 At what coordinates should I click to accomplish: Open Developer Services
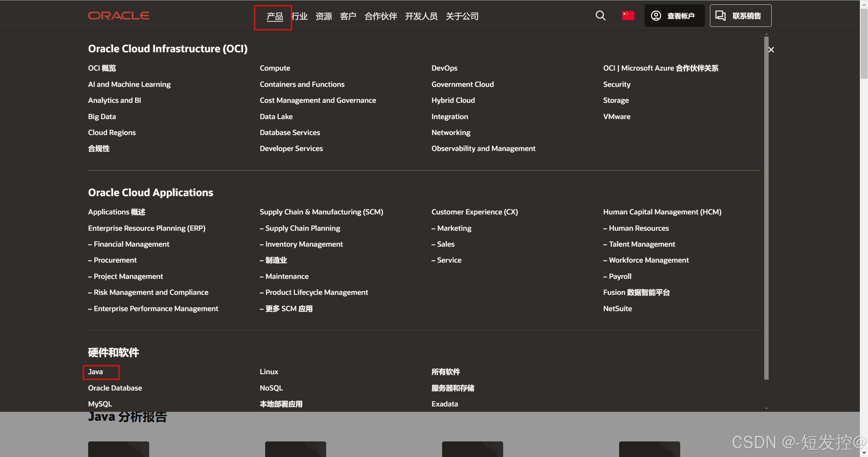[x=291, y=149]
